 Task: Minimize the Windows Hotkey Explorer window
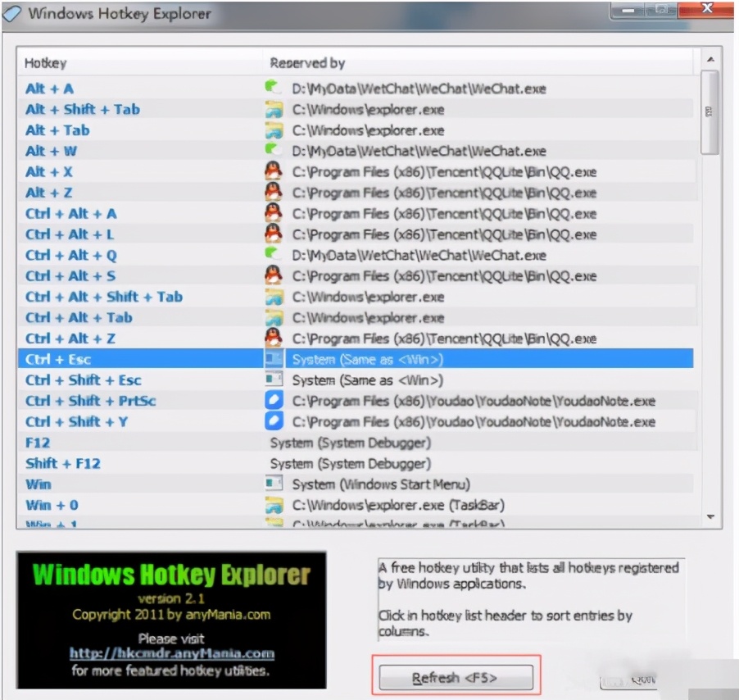[628, 11]
